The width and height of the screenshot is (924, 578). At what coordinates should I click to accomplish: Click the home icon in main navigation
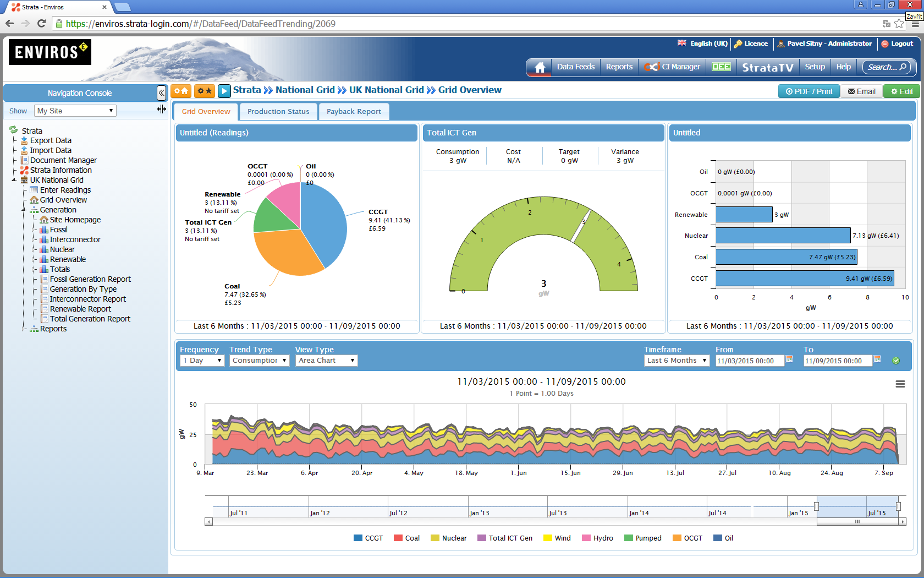click(540, 67)
